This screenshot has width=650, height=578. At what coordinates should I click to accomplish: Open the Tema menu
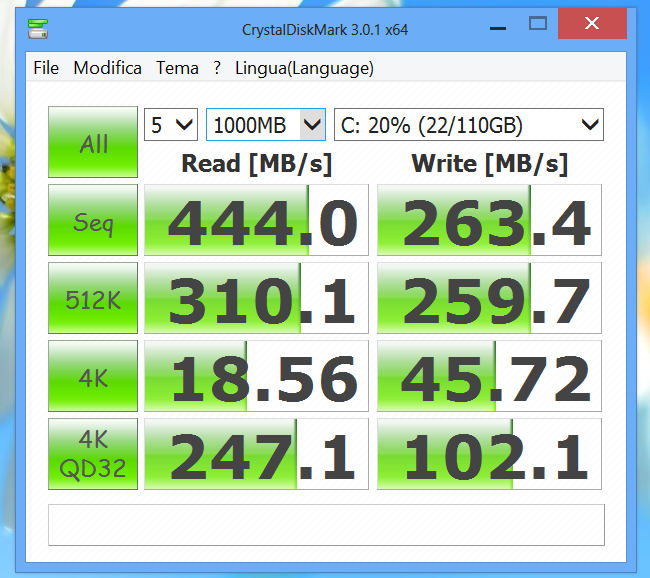point(177,68)
